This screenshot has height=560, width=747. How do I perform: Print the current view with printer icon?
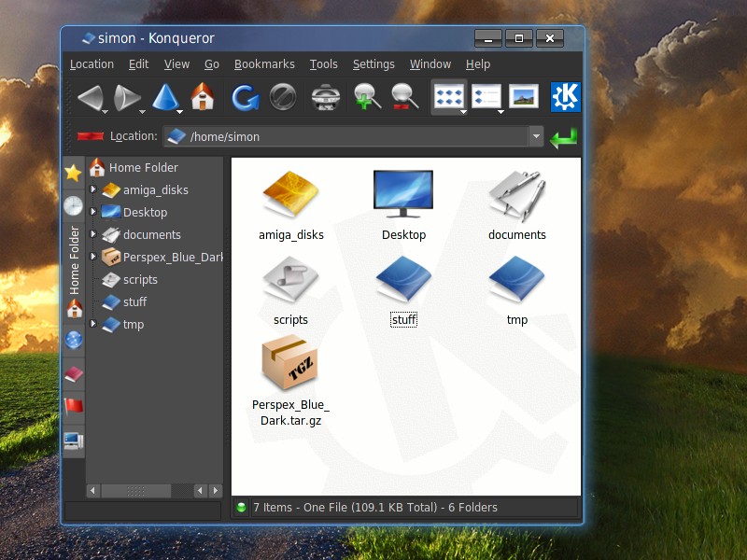pos(325,97)
